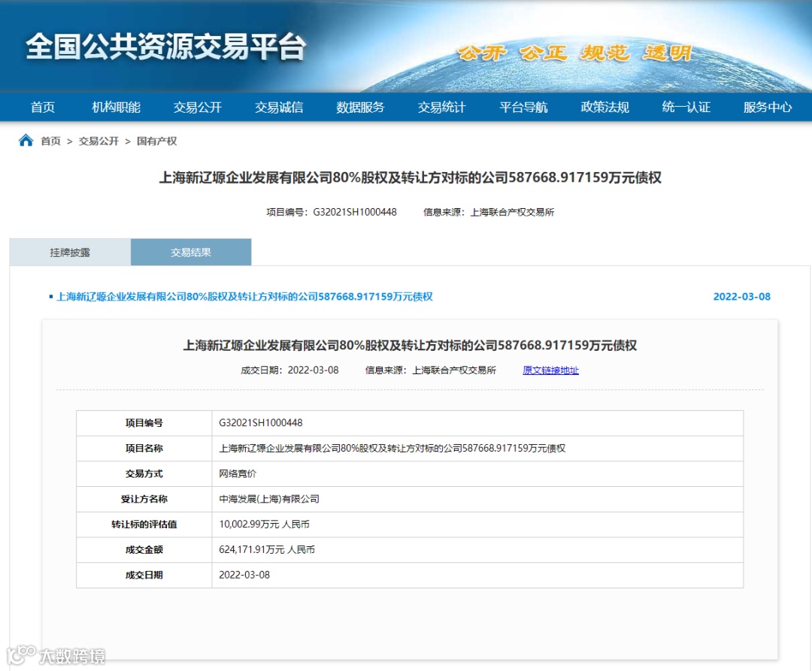Image resolution: width=812 pixels, height=671 pixels.
Task: Select the blue date 2022-03-08 in list row
Action: (741, 297)
